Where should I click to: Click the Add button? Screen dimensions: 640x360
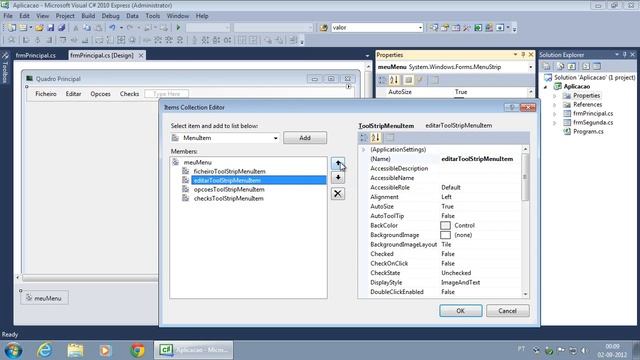(305, 138)
